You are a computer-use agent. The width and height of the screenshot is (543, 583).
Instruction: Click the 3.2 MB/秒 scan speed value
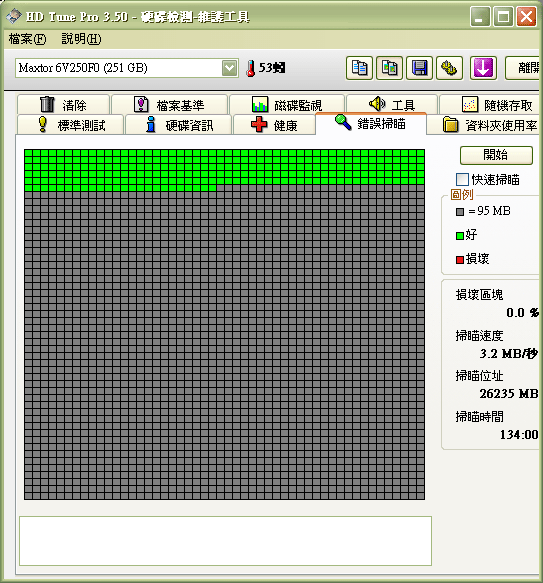click(509, 353)
